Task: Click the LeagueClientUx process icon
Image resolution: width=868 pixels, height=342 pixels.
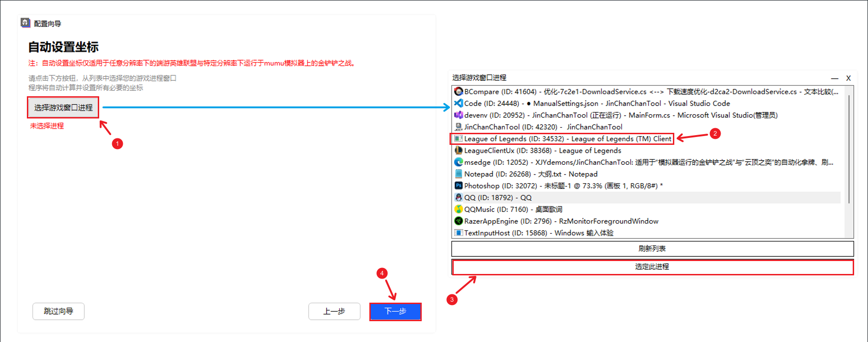Action: [458, 150]
